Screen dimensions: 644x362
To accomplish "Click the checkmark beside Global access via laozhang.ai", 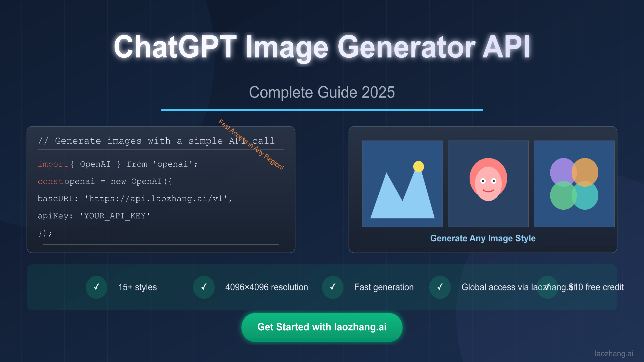I will 440,287.
